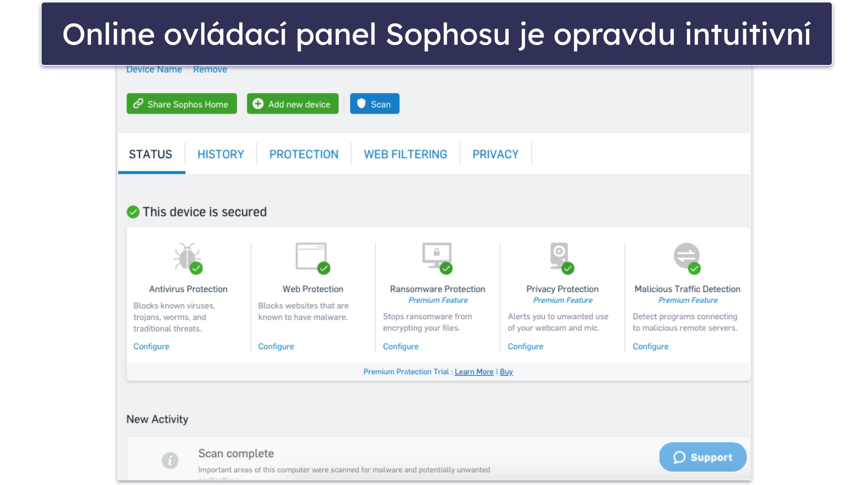Click the Sophos Home share icon
868x485 pixels.
(138, 104)
